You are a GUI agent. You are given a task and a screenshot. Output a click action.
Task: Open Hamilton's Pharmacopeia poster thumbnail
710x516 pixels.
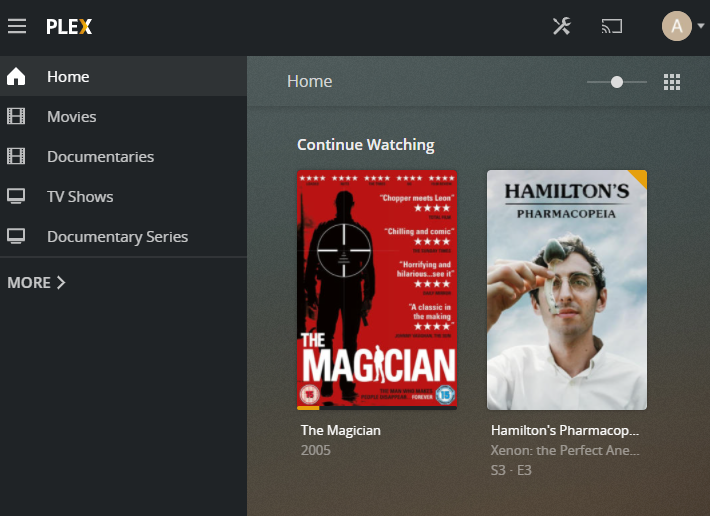click(x=567, y=290)
